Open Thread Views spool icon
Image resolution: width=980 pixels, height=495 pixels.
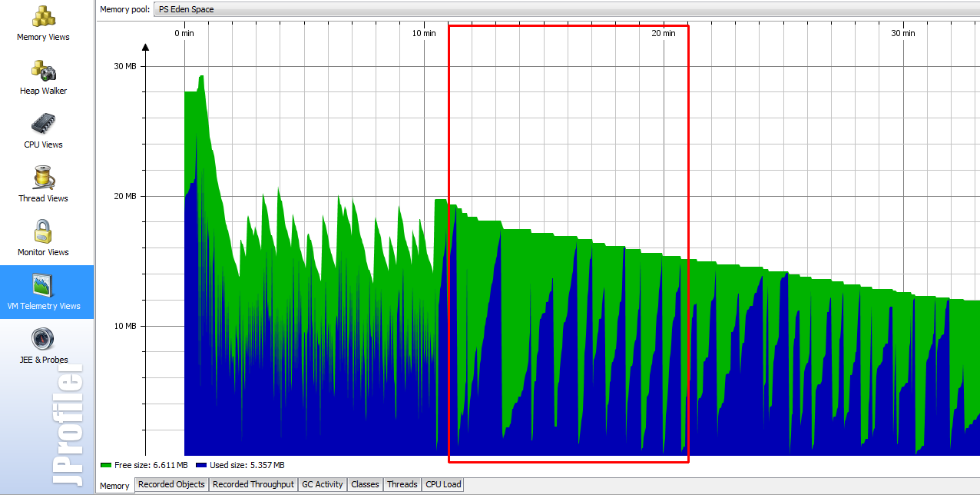[x=43, y=178]
